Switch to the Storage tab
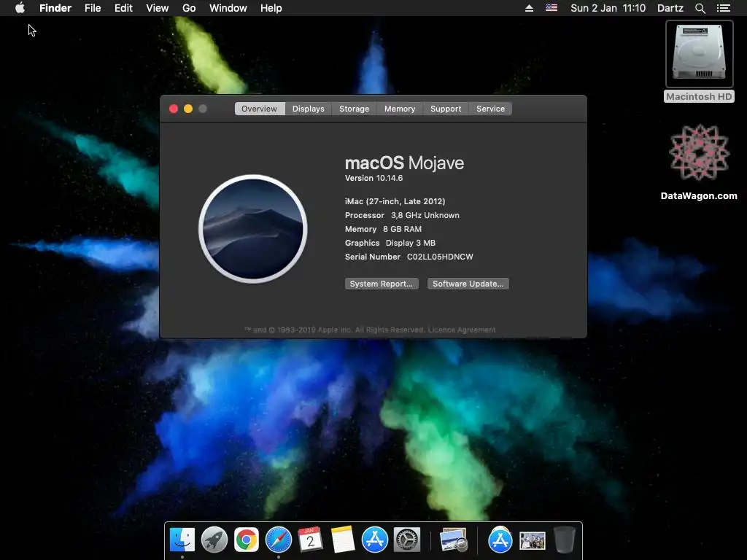 [x=354, y=109]
